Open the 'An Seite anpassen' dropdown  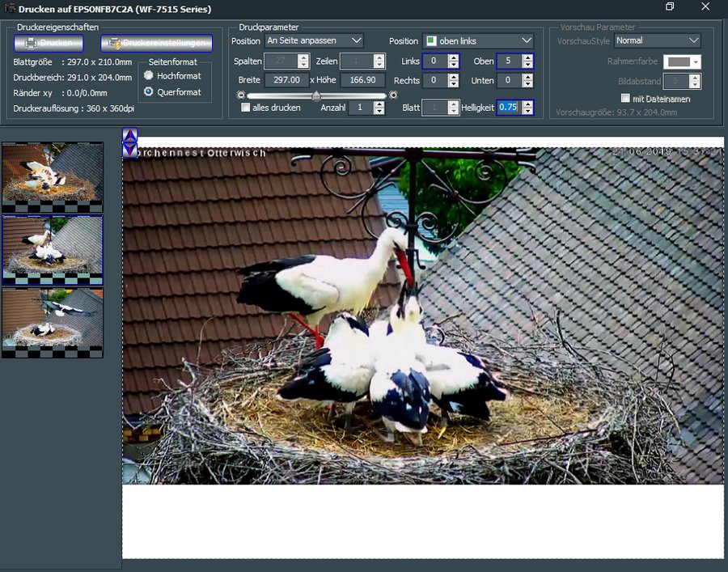point(314,40)
